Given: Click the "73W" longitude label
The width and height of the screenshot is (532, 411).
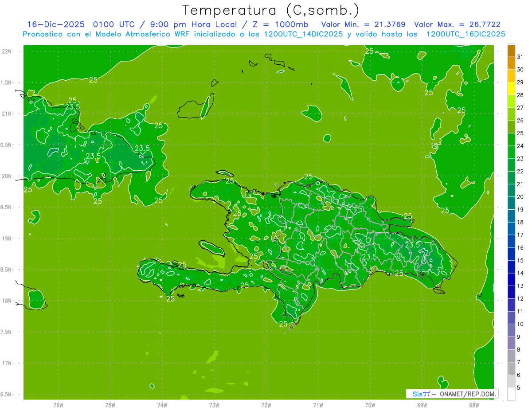Looking at the screenshot, I should pos(214,405).
